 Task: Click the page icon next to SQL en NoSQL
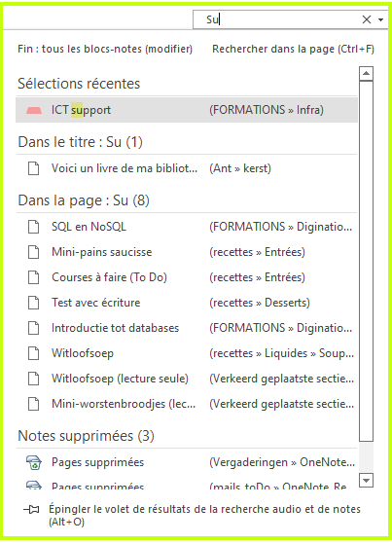(x=34, y=227)
